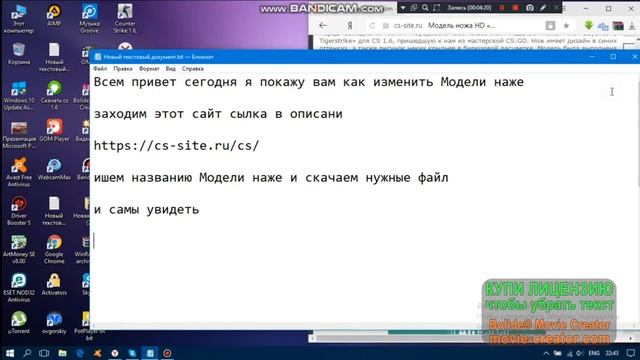Open the Bandicam bar dropdown arrow
The height and width of the screenshot is (360, 640).
pyautogui.click(x=402, y=8)
